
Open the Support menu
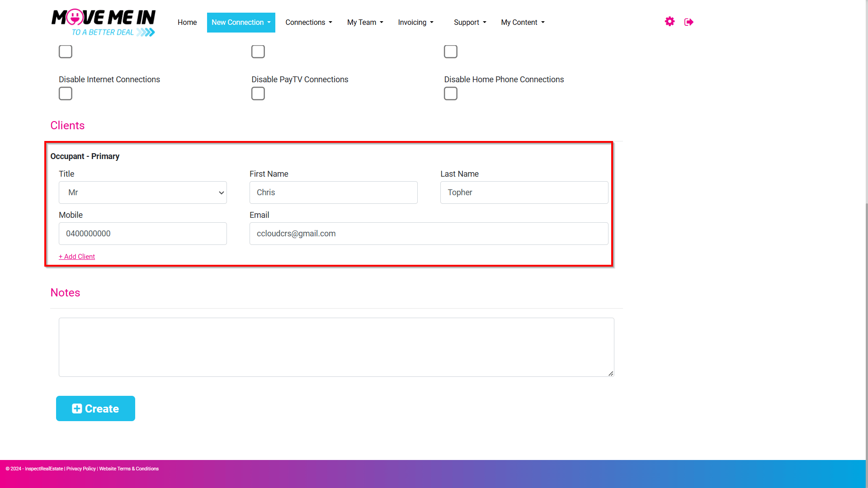(x=470, y=23)
